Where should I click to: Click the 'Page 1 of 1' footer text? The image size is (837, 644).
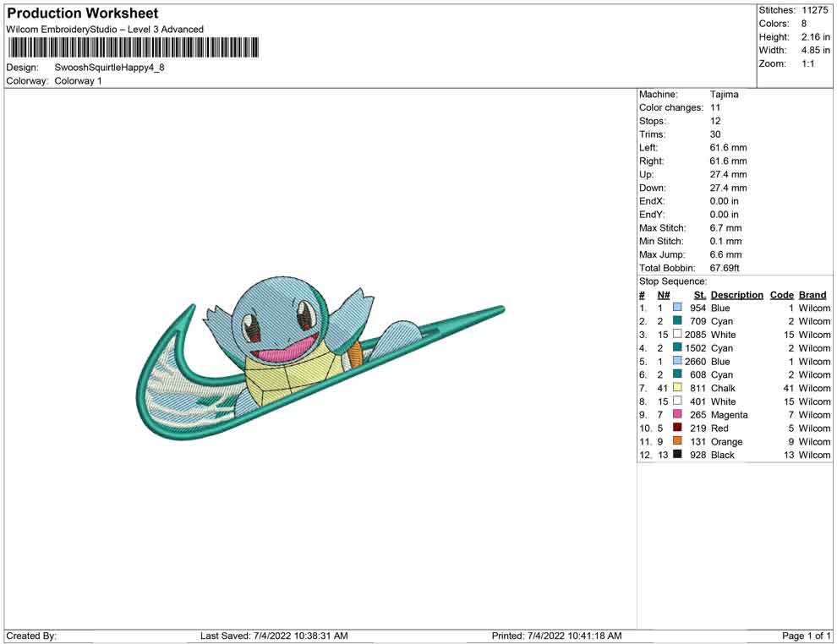[x=806, y=636]
